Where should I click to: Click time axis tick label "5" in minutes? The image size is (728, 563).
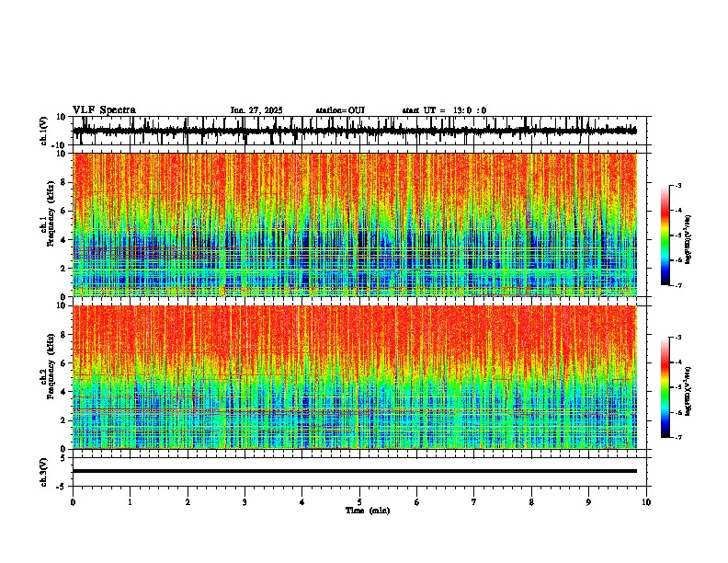tap(359, 502)
